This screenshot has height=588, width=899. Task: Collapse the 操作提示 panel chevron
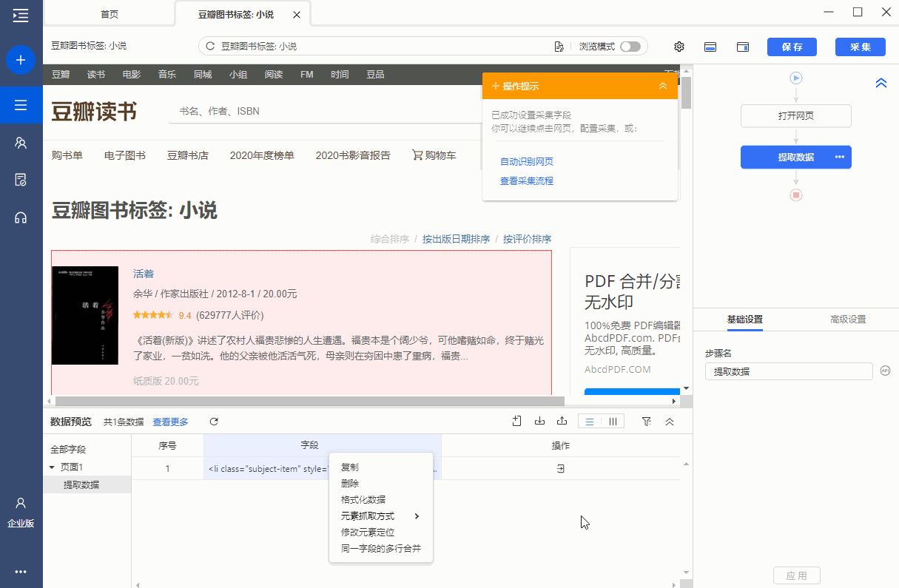(x=663, y=86)
